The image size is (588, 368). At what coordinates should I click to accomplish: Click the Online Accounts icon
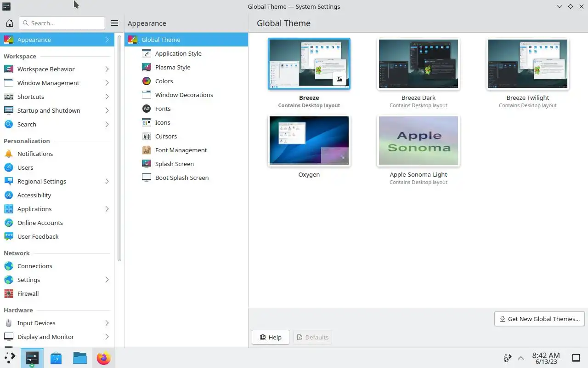pos(9,223)
